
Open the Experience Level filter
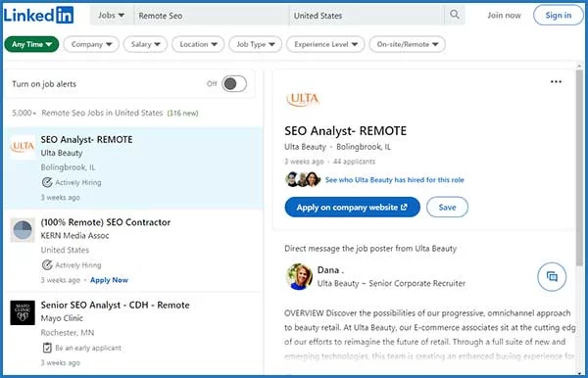325,44
